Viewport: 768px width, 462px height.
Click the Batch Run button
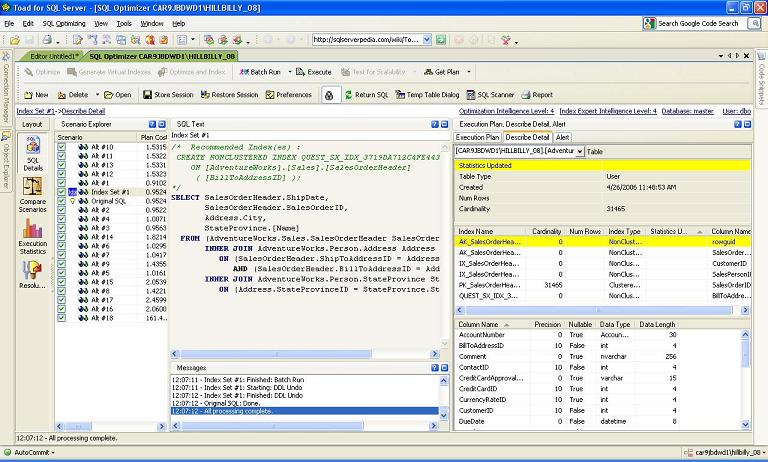coord(260,72)
